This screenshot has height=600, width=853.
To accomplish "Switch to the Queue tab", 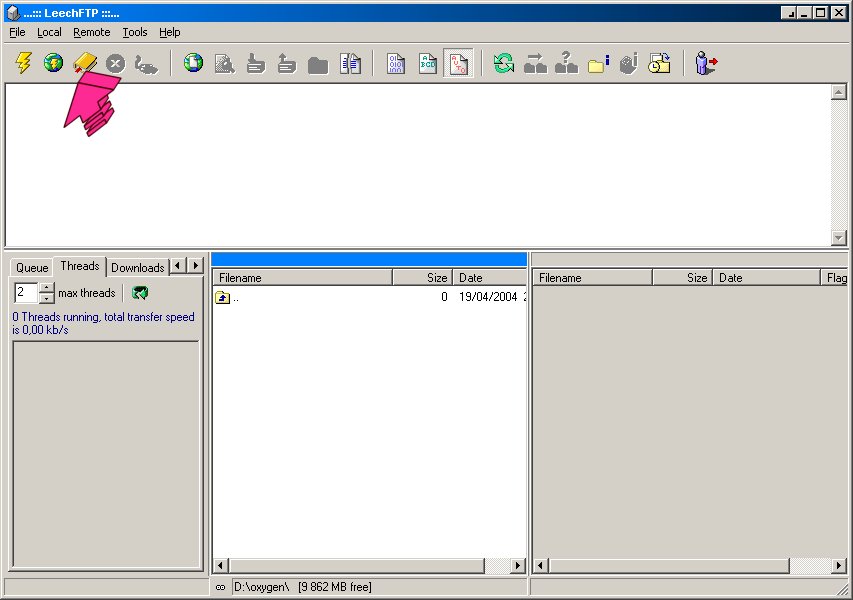I will 32,268.
